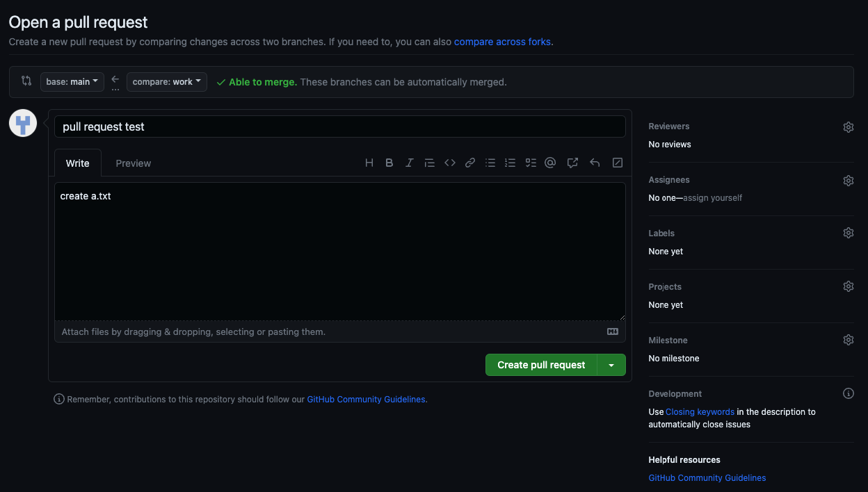
Task: Insert a saved reply
Action: (595, 163)
